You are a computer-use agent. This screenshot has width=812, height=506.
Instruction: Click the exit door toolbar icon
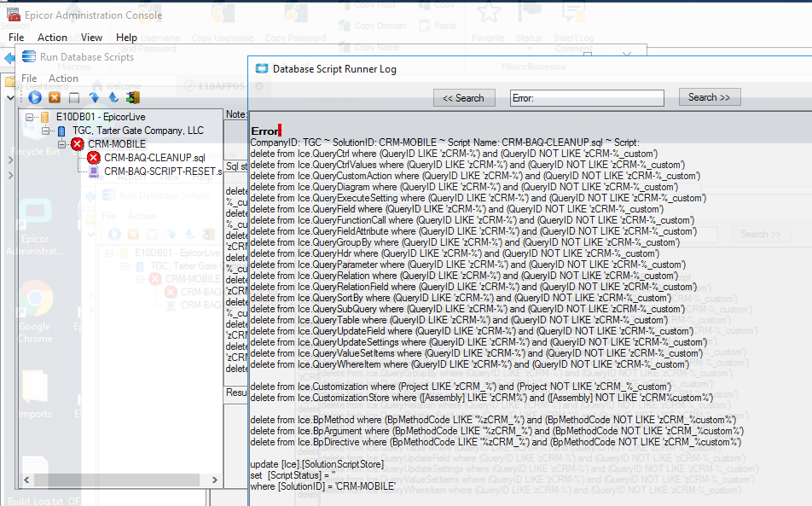click(133, 97)
